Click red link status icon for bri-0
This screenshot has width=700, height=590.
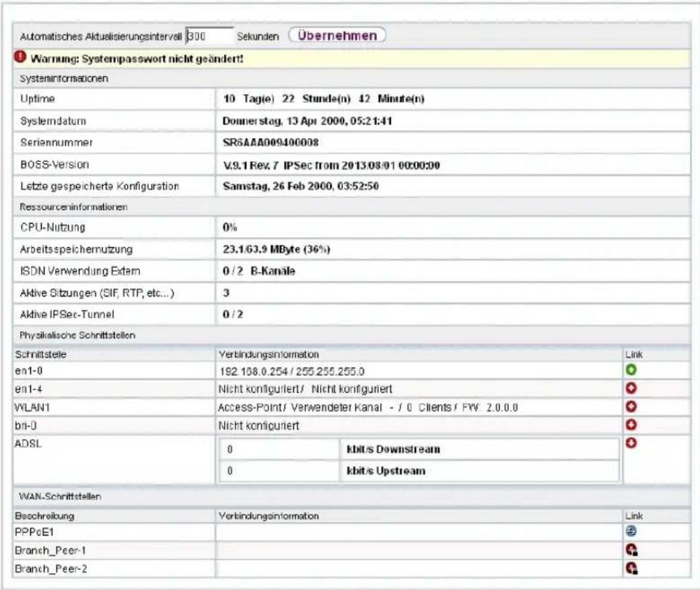pos(631,425)
